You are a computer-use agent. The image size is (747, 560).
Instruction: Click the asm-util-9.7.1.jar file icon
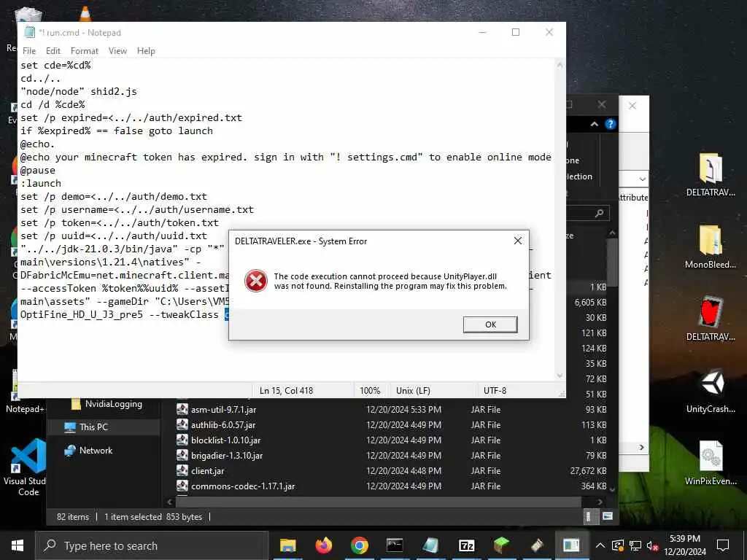(x=182, y=409)
